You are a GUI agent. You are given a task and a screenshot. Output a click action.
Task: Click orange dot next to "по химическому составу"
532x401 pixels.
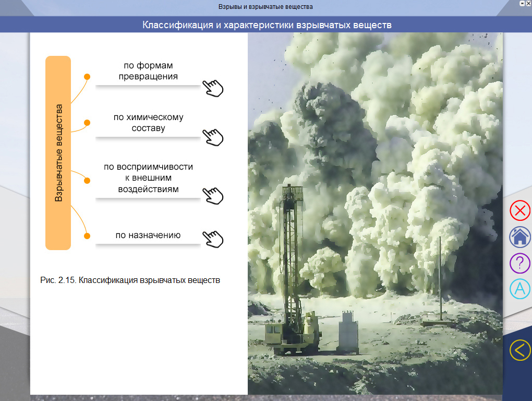pyautogui.click(x=87, y=123)
